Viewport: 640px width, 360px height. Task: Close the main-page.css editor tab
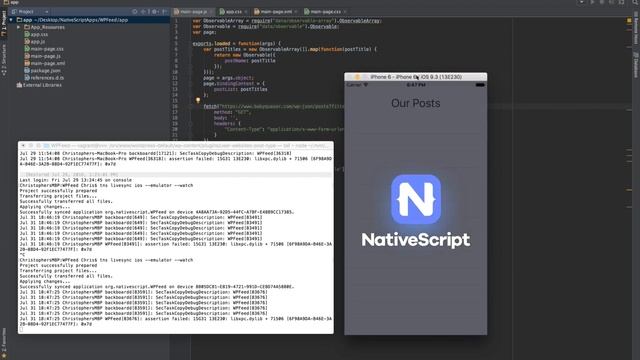point(345,12)
